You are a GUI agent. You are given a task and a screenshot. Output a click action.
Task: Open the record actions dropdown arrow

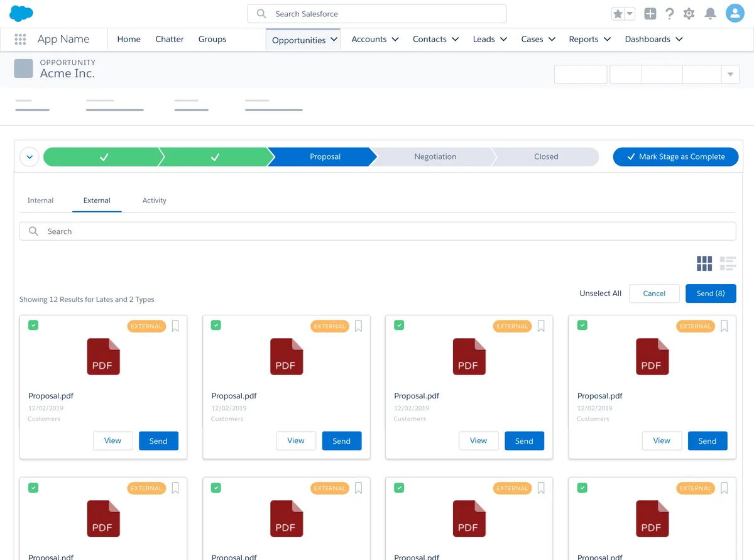730,74
